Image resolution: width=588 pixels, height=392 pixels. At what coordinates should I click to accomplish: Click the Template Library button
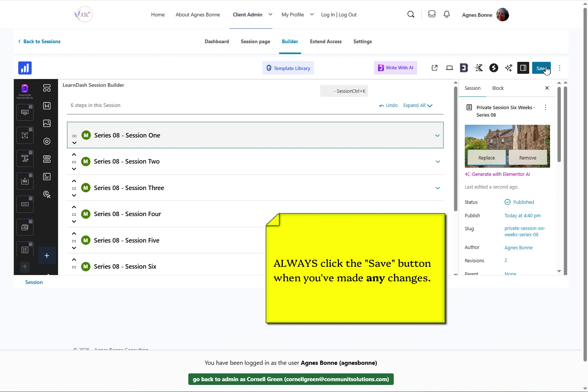pyautogui.click(x=288, y=68)
